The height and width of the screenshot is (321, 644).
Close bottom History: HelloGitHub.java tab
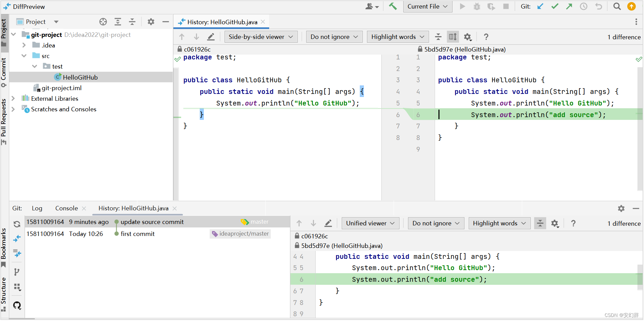pyautogui.click(x=175, y=208)
